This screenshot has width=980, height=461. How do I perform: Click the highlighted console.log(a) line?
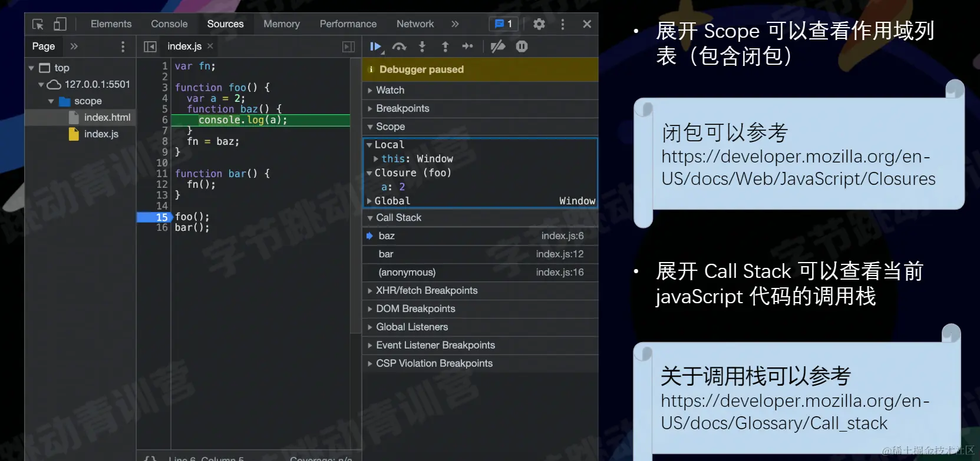[x=260, y=120]
